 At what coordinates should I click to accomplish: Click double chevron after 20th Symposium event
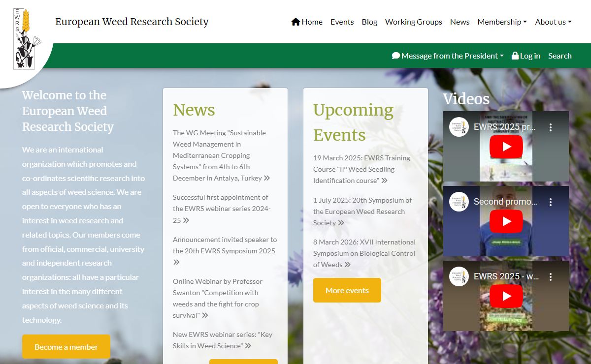tap(341, 223)
